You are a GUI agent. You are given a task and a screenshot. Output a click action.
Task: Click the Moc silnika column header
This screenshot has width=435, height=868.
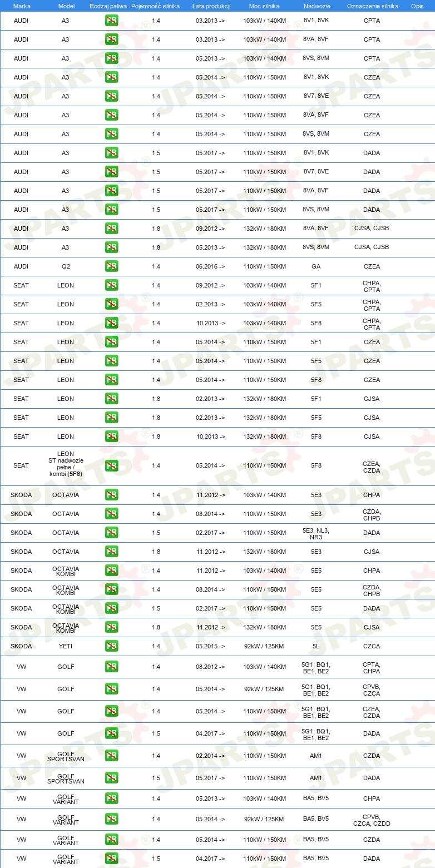[x=264, y=6]
